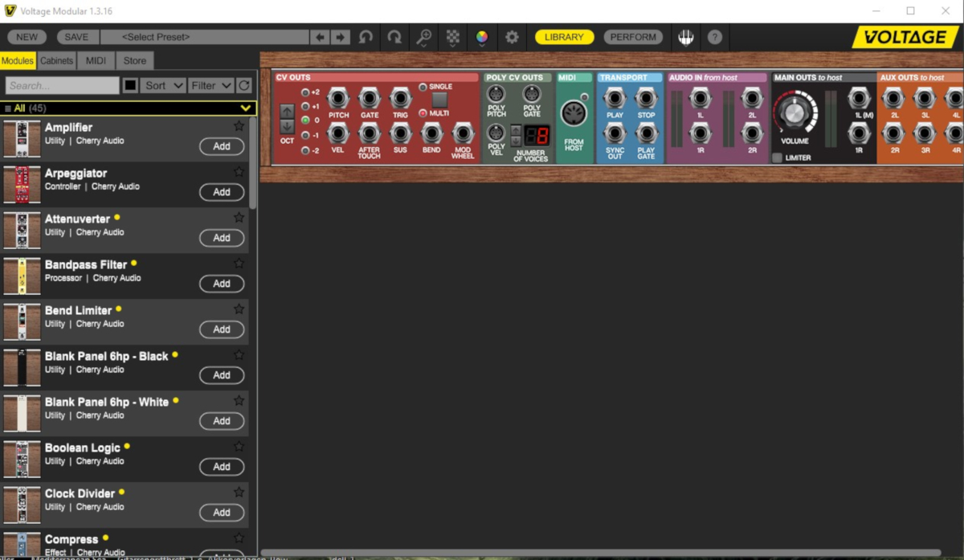Open the cable transparency checkerboard icon
Viewport: 964px width, 560px height.
(x=453, y=37)
